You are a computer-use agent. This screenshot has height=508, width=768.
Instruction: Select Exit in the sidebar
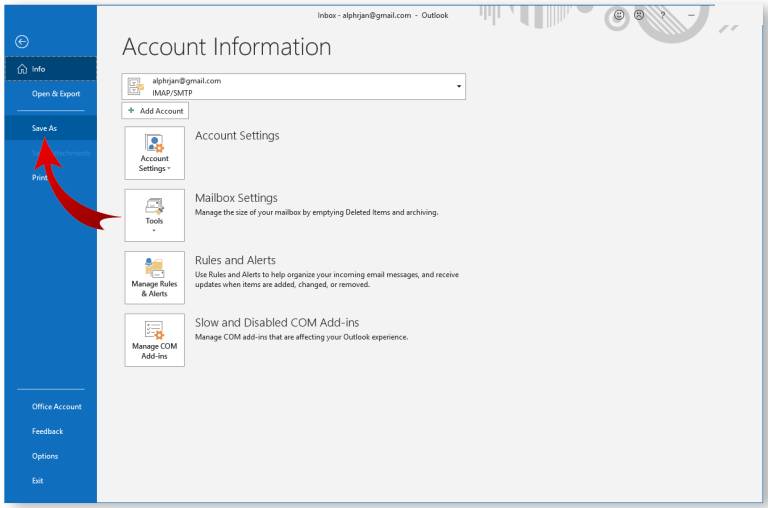[x=50, y=481]
